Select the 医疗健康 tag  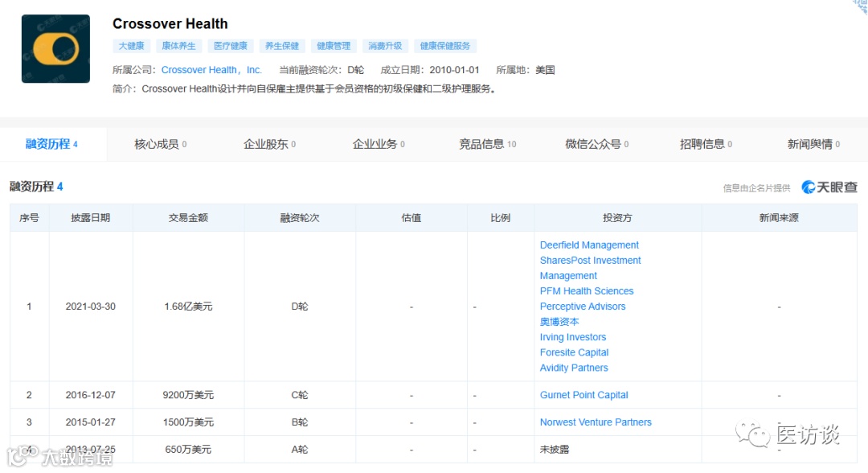point(231,46)
